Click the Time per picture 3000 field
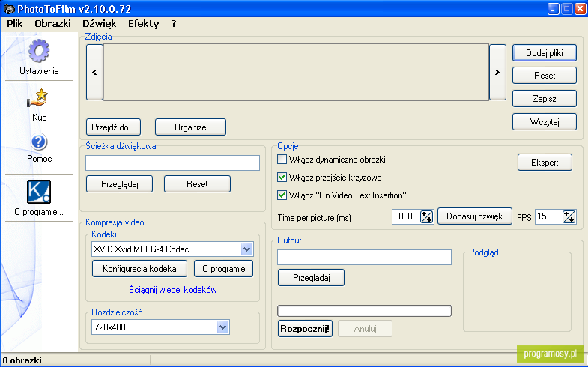The image size is (588, 367). pyautogui.click(x=406, y=216)
